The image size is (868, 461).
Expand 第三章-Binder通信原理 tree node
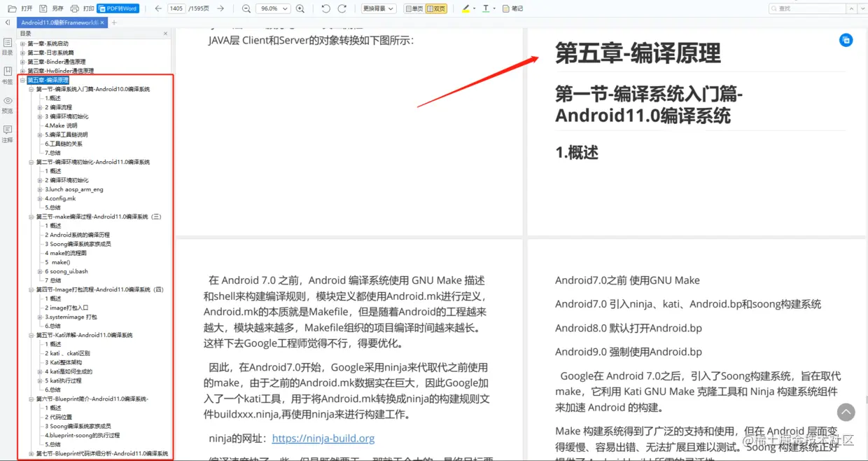coord(22,62)
